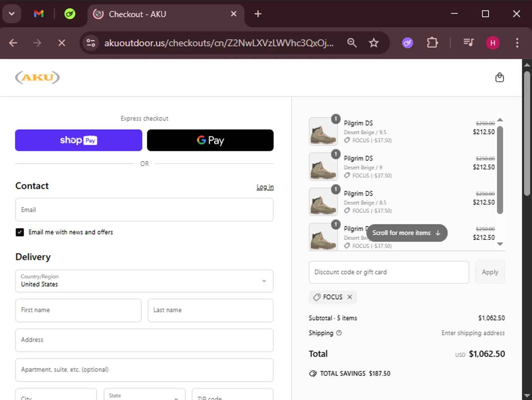Viewport: 532px width, 400px height.
Task: Click the Apply discount button
Action: tap(490, 272)
